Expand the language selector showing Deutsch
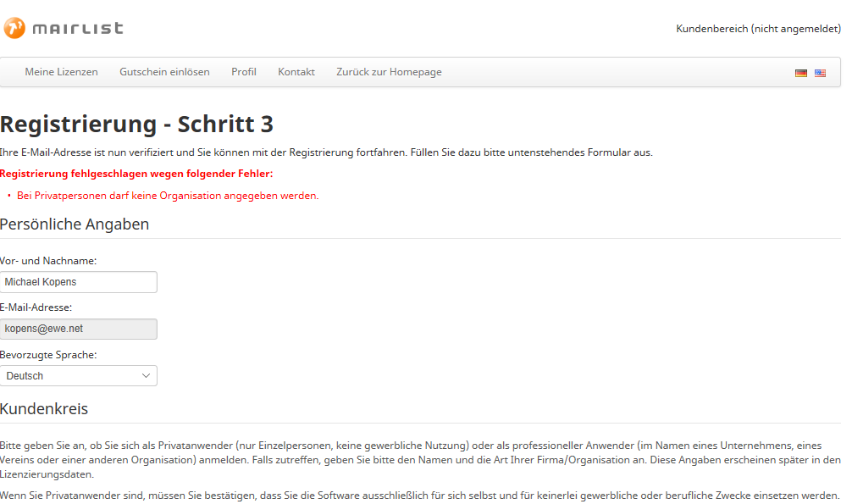Image resolution: width=852 pixels, height=504 pixels. tap(79, 375)
